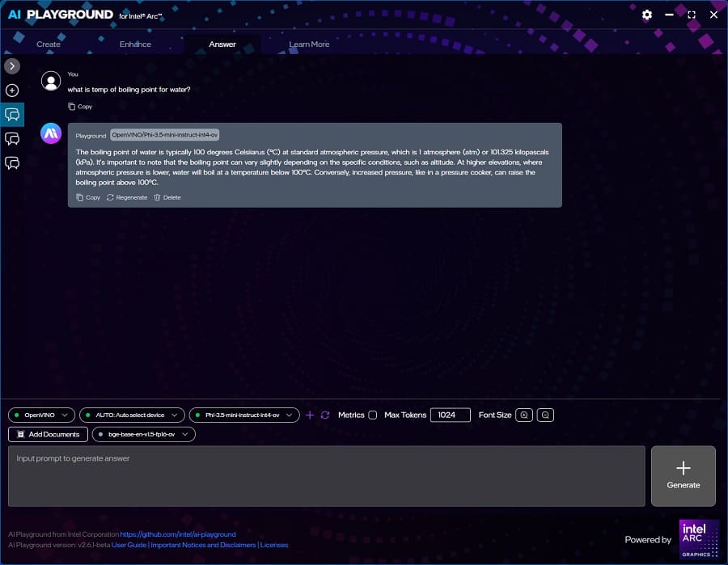This screenshot has height=565, width=728.
Task: Open the second conversation in sidebar
Action: (x=12, y=139)
